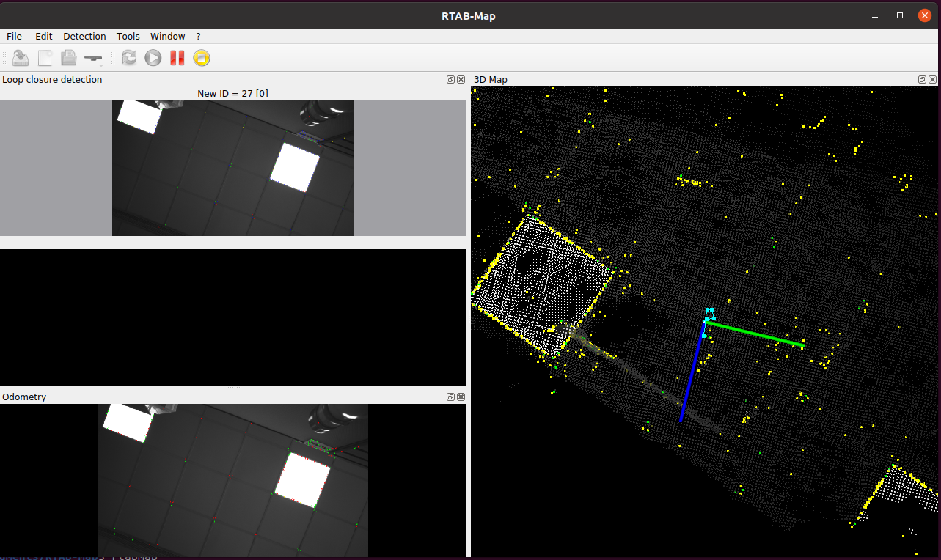
Task: Open the Tools menu
Action: 128,36
